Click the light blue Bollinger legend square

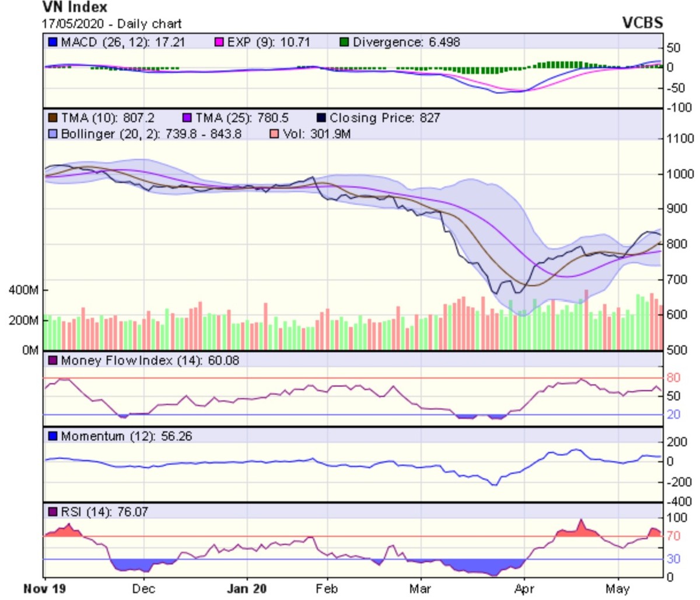pos(53,134)
